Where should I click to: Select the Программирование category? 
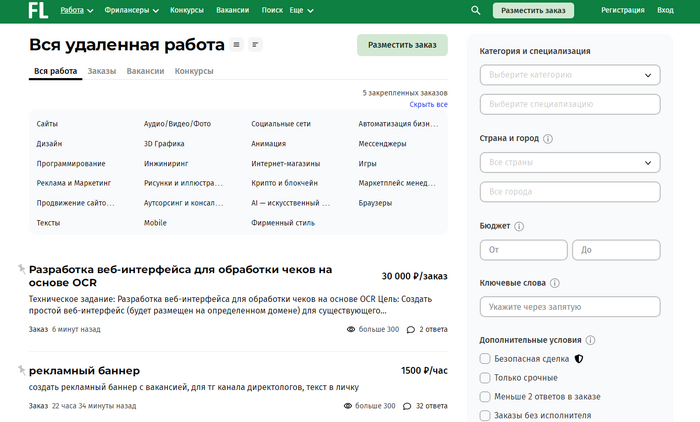coord(70,163)
